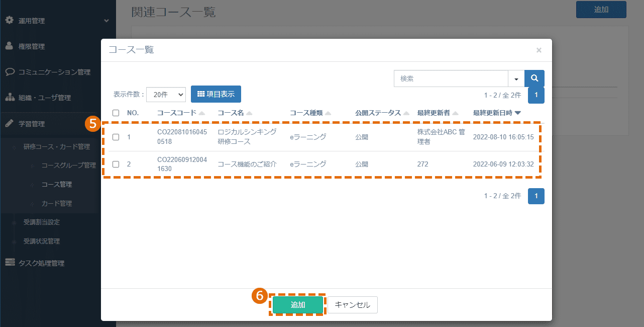The height and width of the screenshot is (327, 644).
Task: Open コース管理 in sidebar
Action: 56,185
